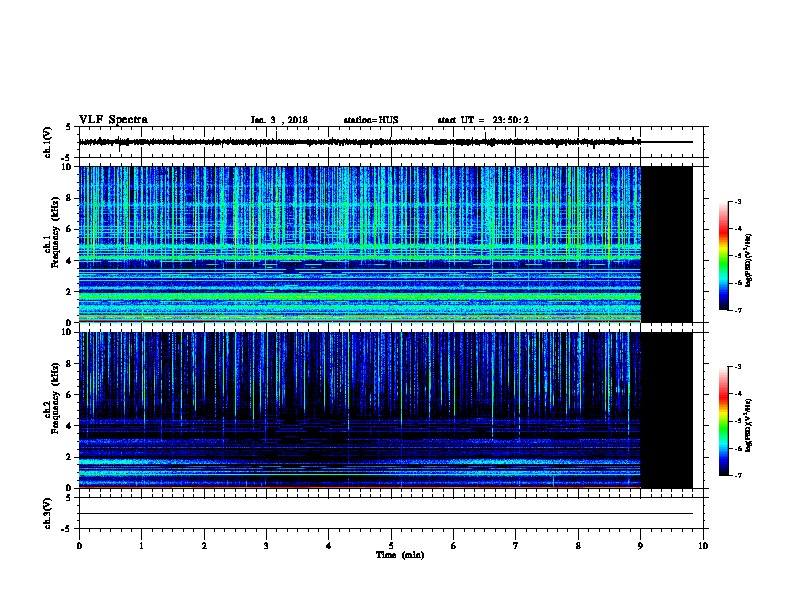Image resolution: width=792 pixels, height=612 pixels.
Task: Click the 10 kHz tick of ch.1 spectrogram
Action: 67,167
